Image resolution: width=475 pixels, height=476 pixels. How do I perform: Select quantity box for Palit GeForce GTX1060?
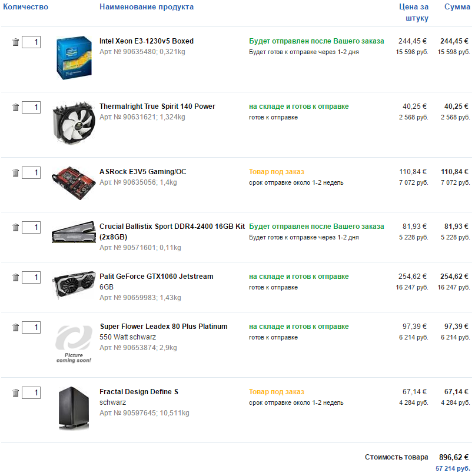31,278
